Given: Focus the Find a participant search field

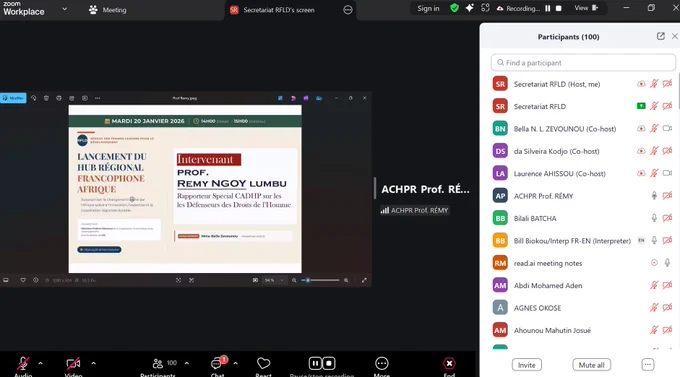Looking at the screenshot, I should [x=583, y=62].
